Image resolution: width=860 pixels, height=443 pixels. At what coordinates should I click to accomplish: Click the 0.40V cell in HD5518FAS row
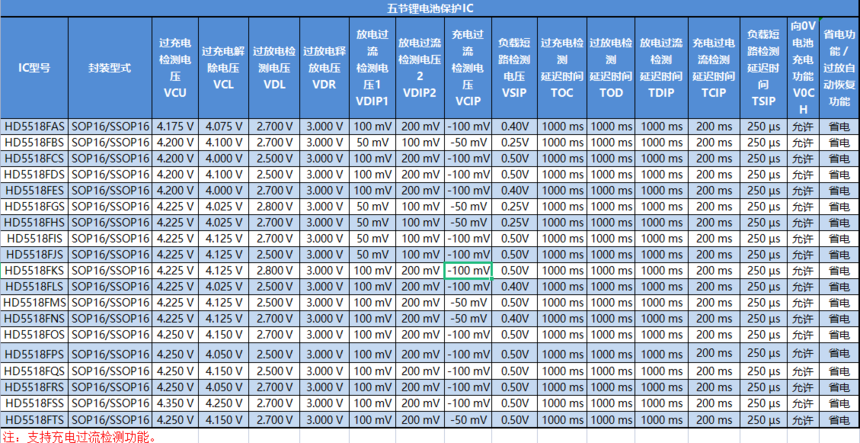[514, 127]
